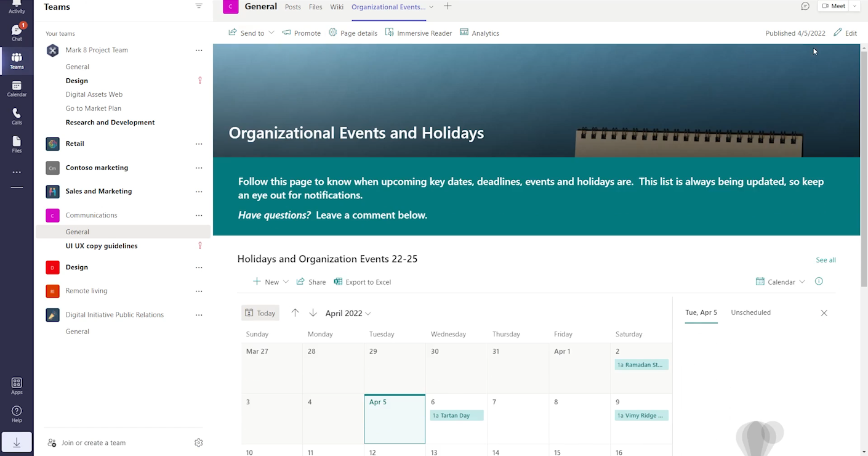Click the list info icon
The width and height of the screenshot is (868, 456).
[x=819, y=281]
